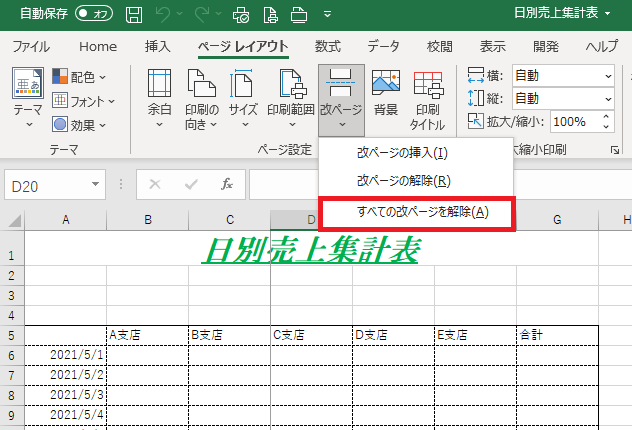Switch to the 数式 ribbon tab
Screen dimensions: 632x430
click(x=327, y=46)
